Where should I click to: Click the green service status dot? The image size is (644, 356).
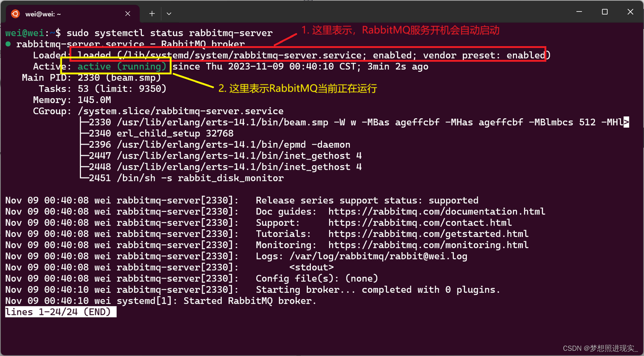(x=8, y=44)
